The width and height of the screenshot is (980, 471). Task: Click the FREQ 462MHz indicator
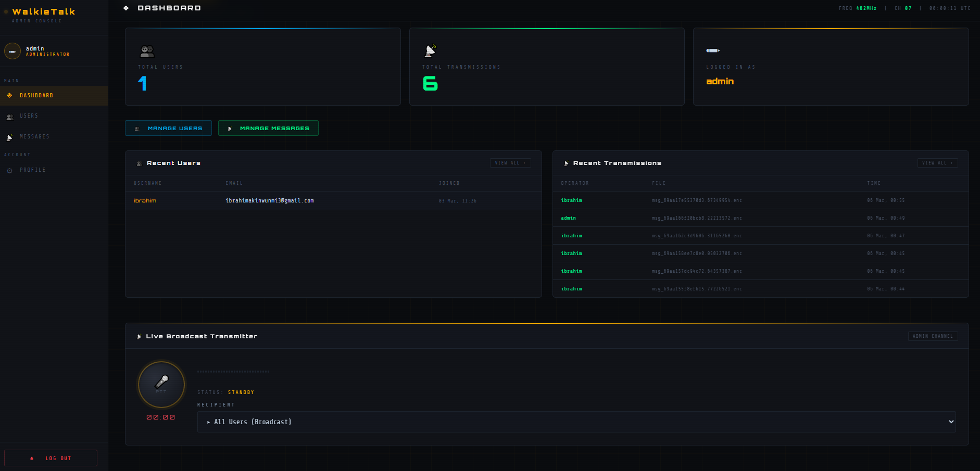tap(858, 8)
